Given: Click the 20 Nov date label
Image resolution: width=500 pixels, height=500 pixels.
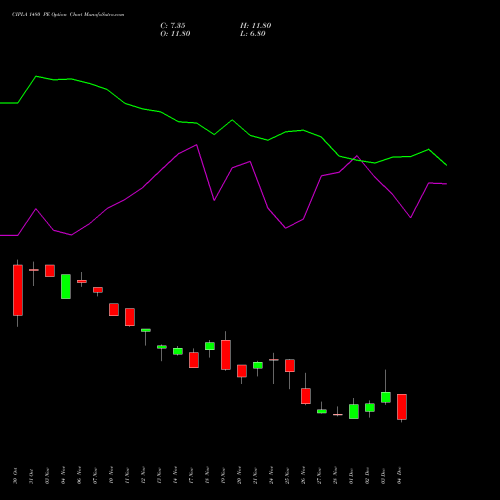Looking at the screenshot, I should coord(239,476).
